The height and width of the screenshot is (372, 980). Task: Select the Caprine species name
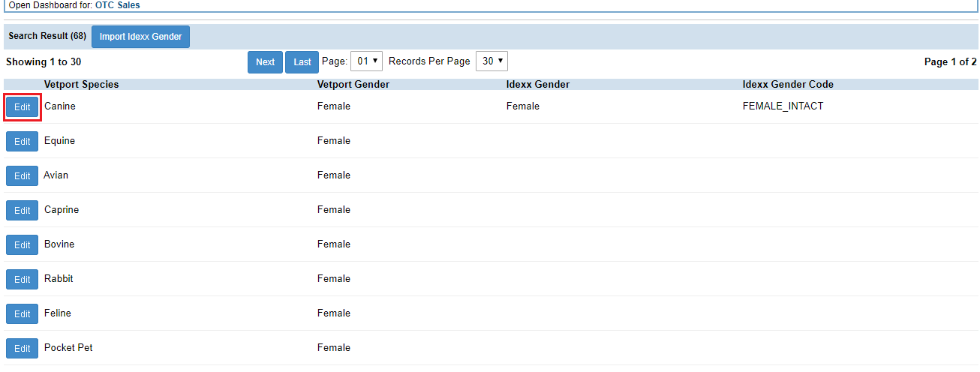click(62, 210)
